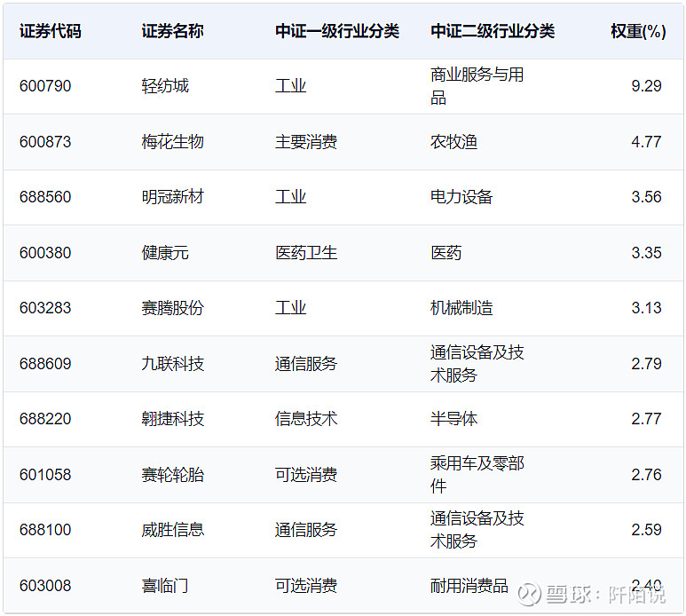Select the 证券名称 column header

tap(172, 31)
